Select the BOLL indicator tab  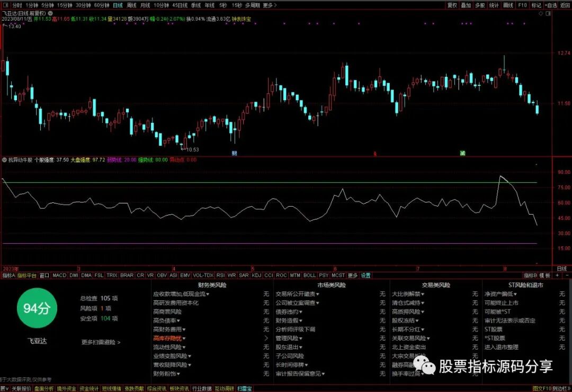coord(309,275)
